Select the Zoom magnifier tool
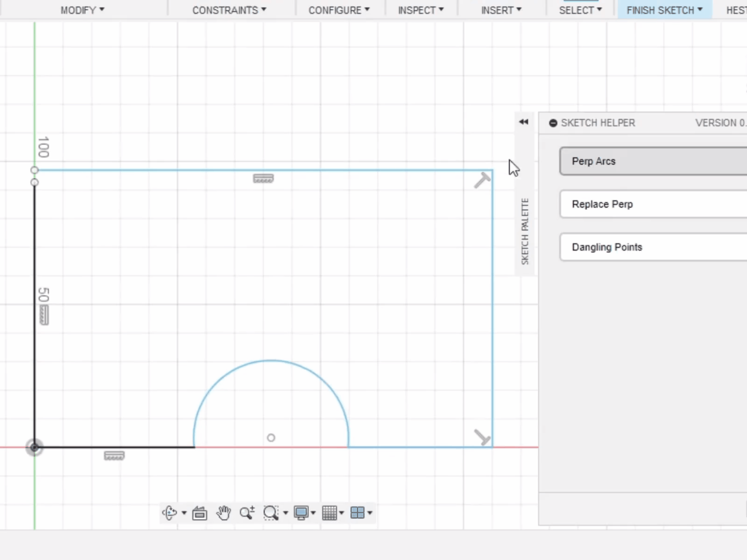Viewport: 747px width, 560px height. click(x=247, y=513)
